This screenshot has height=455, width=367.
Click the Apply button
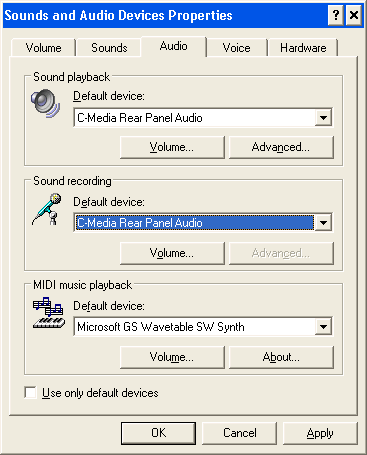(320, 433)
